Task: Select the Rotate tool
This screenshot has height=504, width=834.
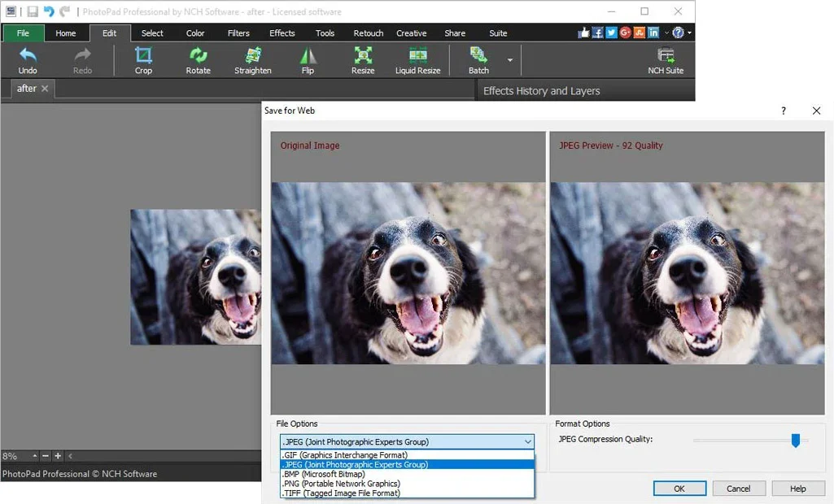Action: (x=198, y=59)
